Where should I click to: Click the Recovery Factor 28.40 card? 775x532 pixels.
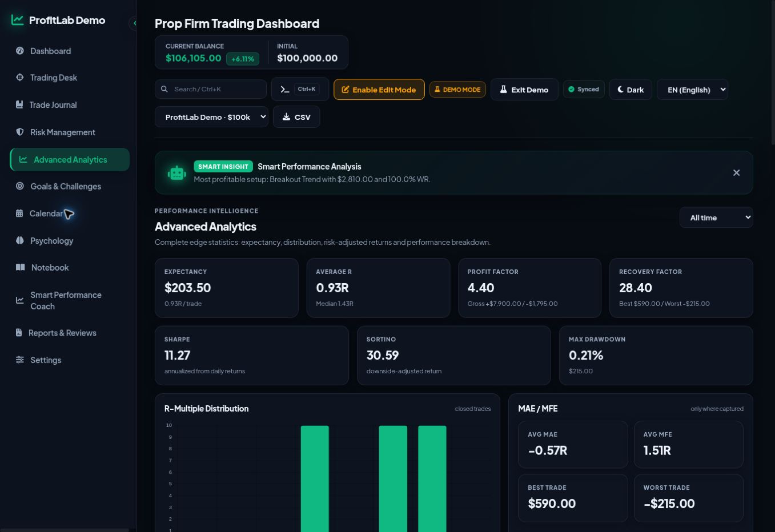tap(681, 288)
